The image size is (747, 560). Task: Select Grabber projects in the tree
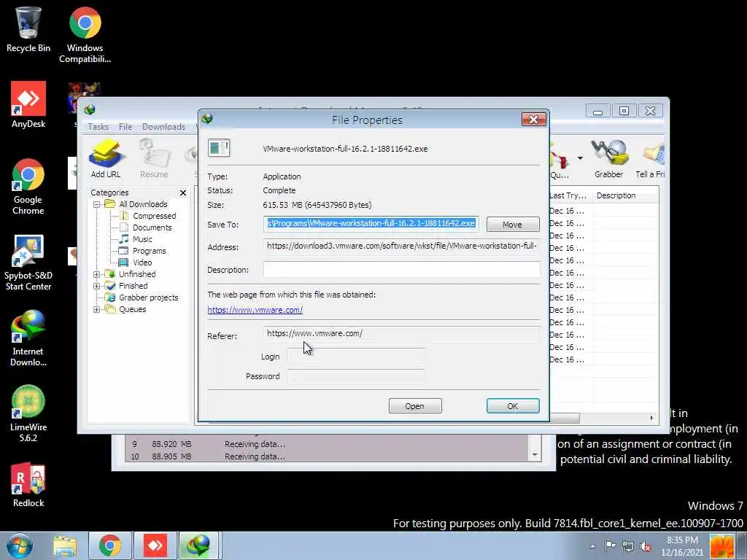(x=149, y=297)
